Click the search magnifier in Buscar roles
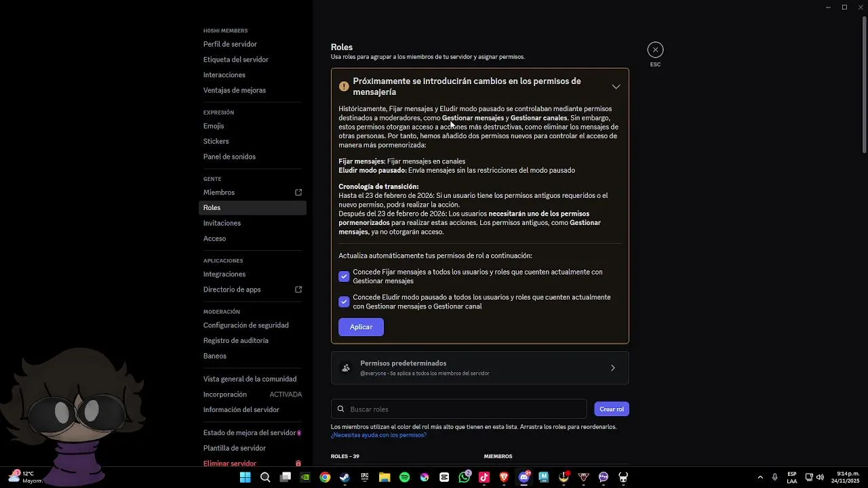This screenshot has height=488, width=868. tap(341, 409)
